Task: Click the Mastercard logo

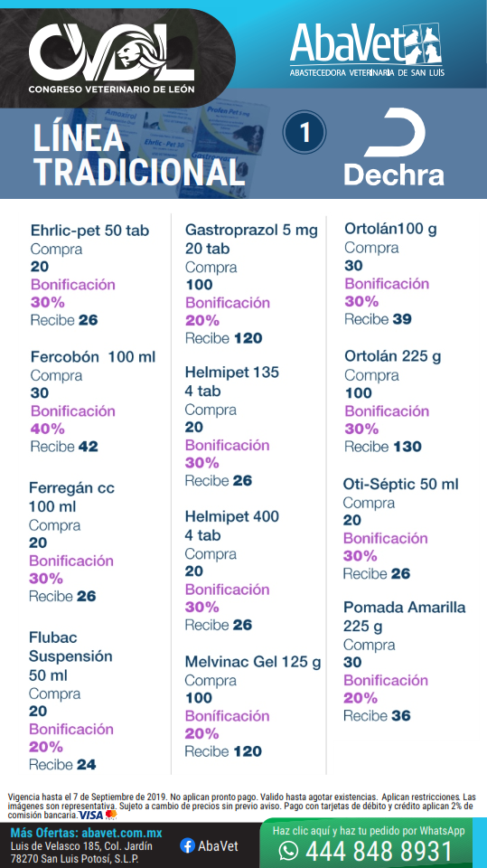Action: point(110,816)
